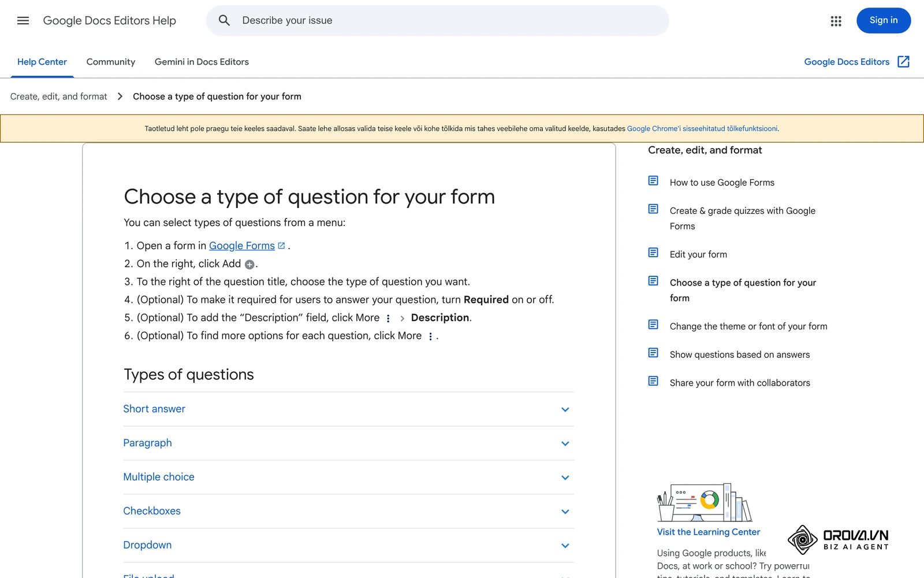Open Create & grade quizzes with Google Forms

click(x=743, y=218)
